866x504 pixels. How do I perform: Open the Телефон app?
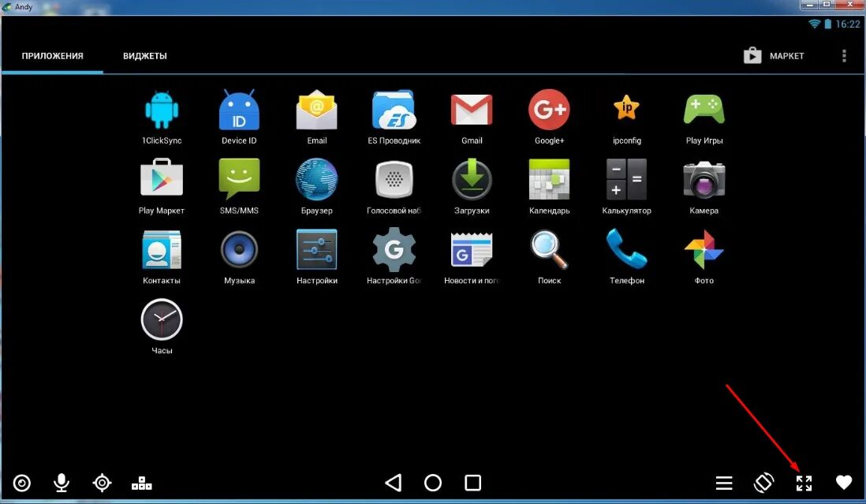coord(626,249)
